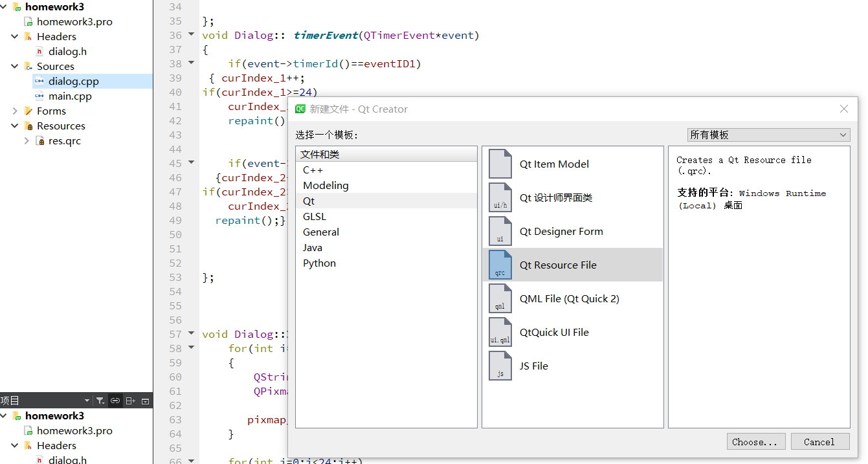Viewport: 868px width, 464px height.
Task: Open dialog.cpp in the Sources folder
Action: pyautogui.click(x=73, y=82)
